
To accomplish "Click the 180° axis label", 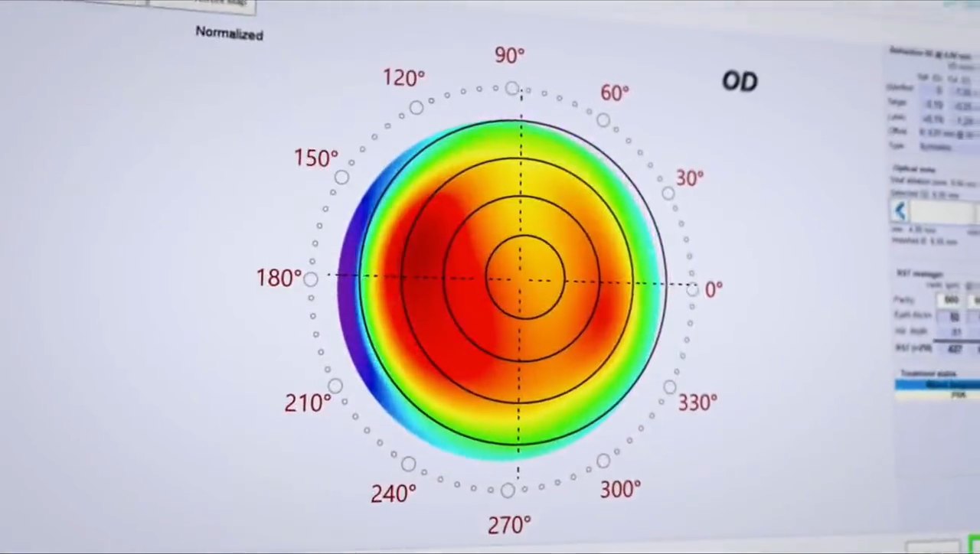I will (x=279, y=278).
